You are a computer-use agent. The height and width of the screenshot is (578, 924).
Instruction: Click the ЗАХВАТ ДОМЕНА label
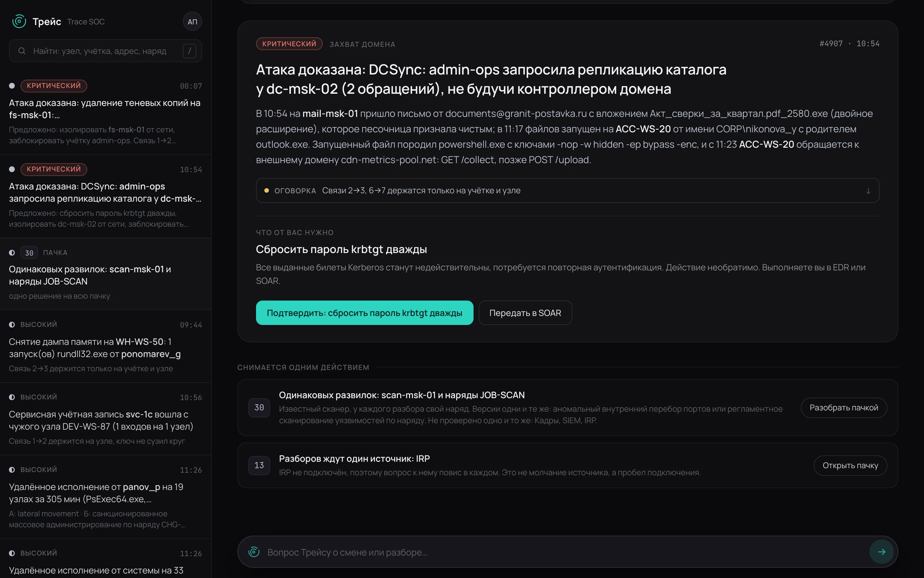[x=362, y=44]
